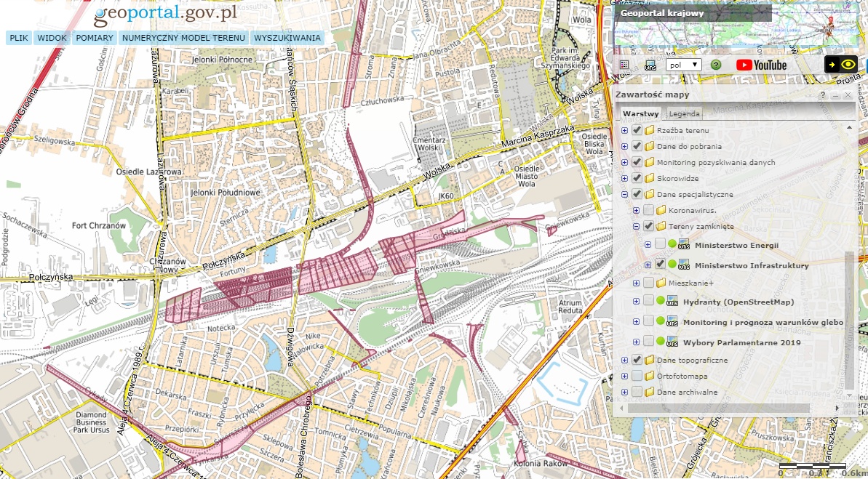Viewport: 868px width, 479px height.
Task: Uncheck the Rzeźba terenu checkbox
Action: click(x=637, y=131)
